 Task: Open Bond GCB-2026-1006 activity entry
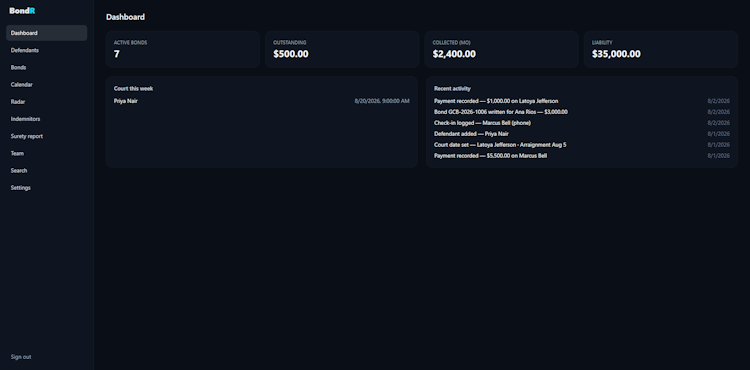(582, 112)
